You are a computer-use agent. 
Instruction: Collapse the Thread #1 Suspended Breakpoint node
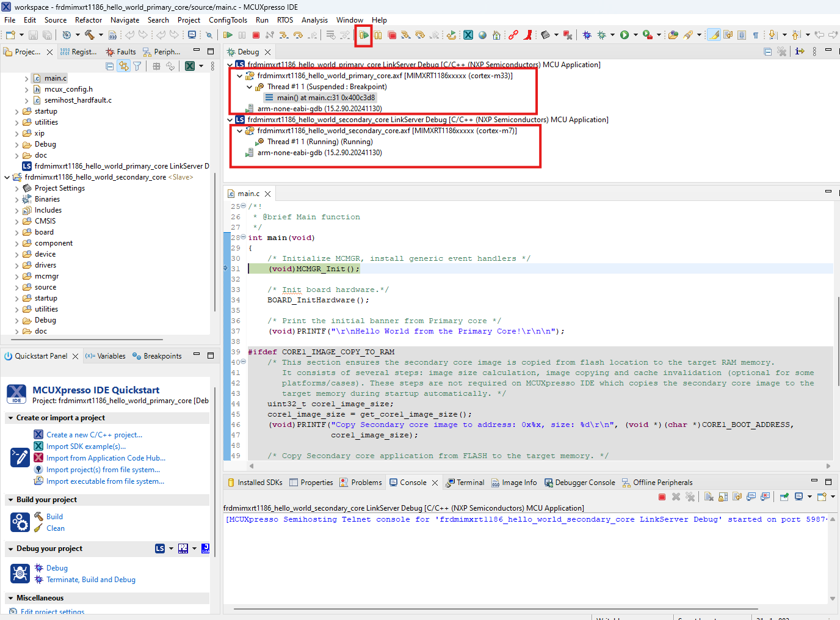pyautogui.click(x=249, y=87)
